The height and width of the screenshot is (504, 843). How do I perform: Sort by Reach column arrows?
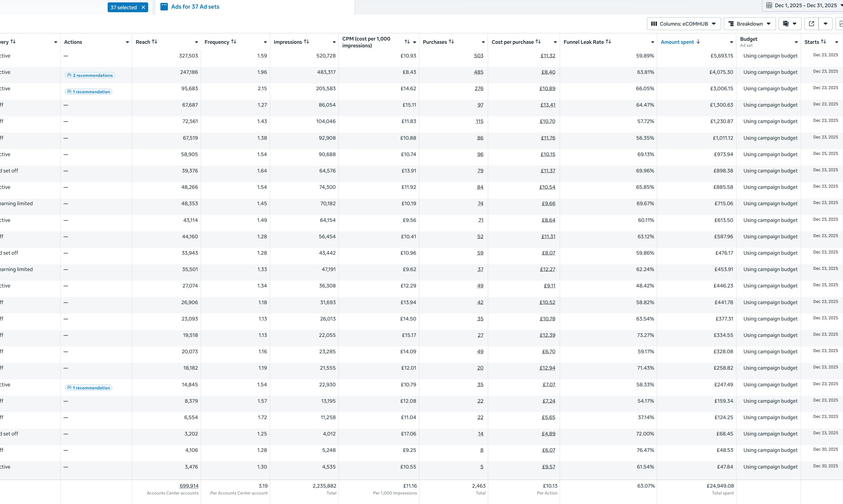click(154, 42)
